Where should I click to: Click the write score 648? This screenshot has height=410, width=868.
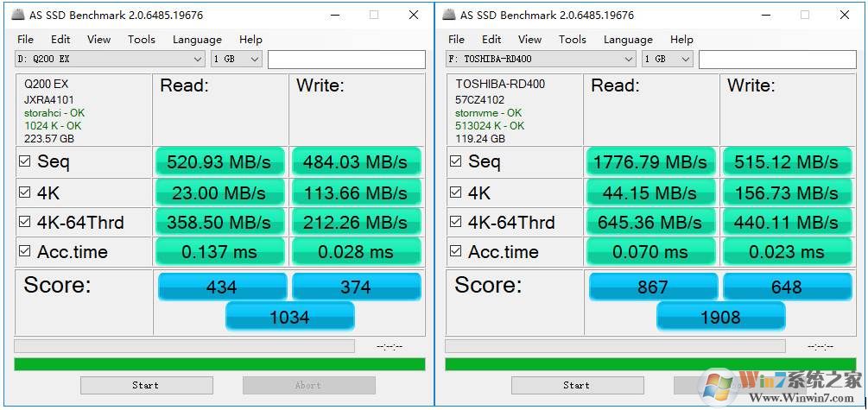[787, 287]
